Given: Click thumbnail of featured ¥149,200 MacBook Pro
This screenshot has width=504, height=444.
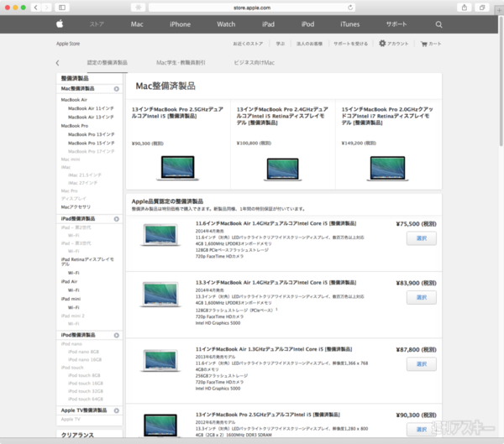Looking at the screenshot, I should 387,169.
